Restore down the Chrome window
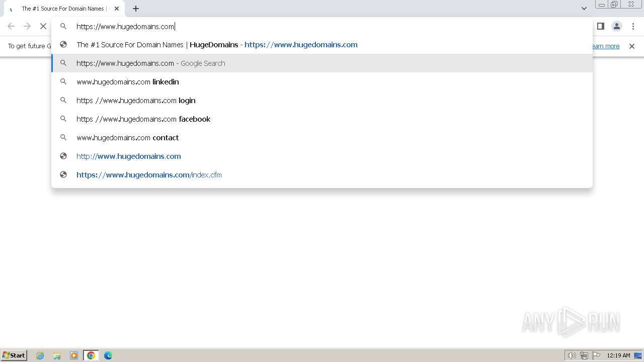 coord(614,5)
